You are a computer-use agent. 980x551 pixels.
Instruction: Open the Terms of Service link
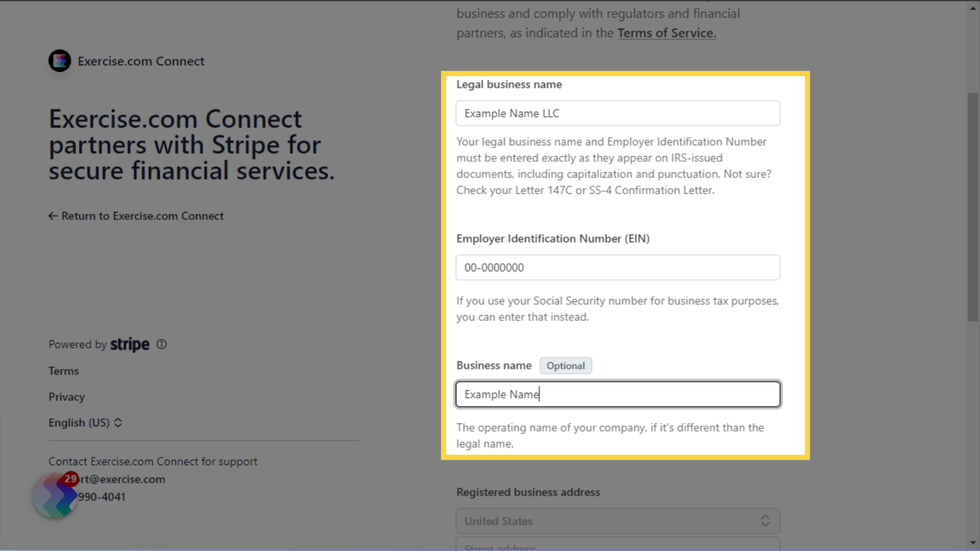(x=666, y=33)
